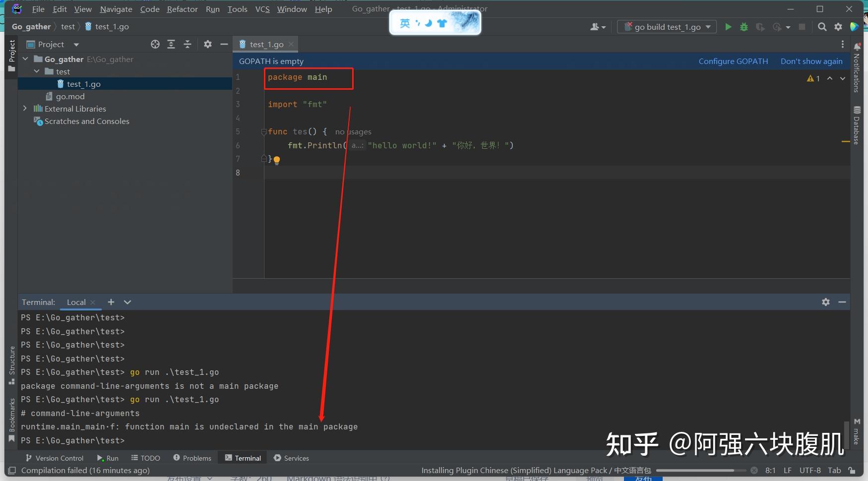Image resolution: width=868 pixels, height=481 pixels.
Task: Open Project panel options gear
Action: (x=208, y=44)
